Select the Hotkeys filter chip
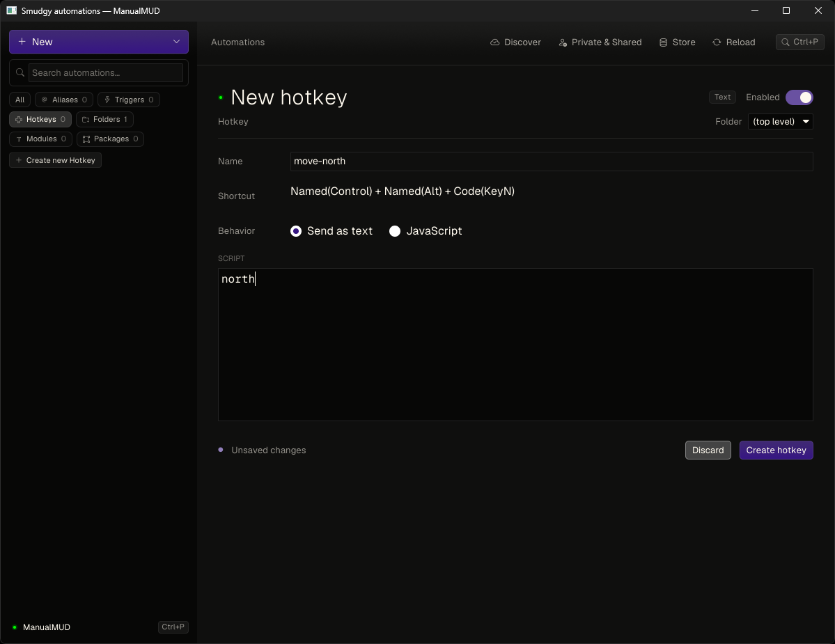835x644 pixels. (40, 119)
